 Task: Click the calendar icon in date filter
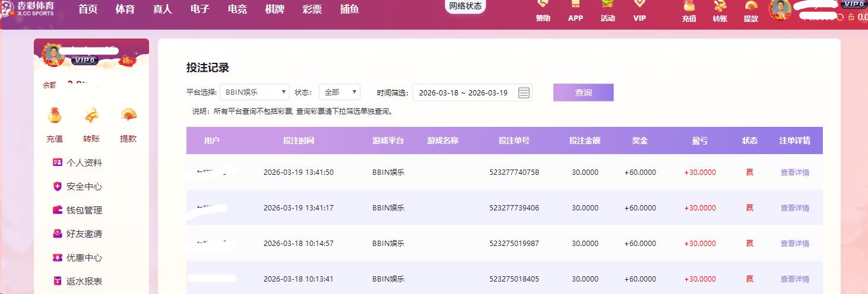point(523,92)
